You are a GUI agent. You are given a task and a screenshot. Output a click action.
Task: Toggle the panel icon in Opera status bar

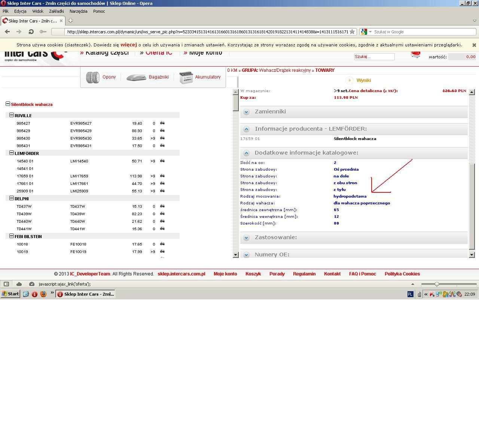[x=6, y=284]
